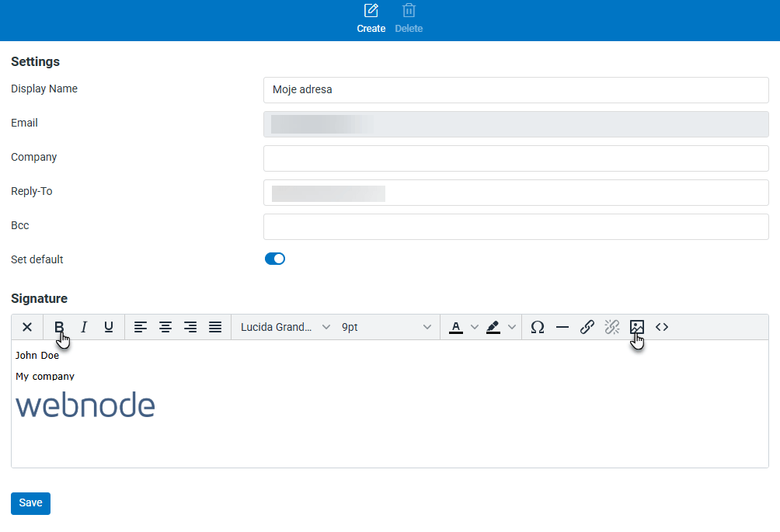780x532 pixels.
Task: Insert a link using the chain icon
Action: point(587,327)
